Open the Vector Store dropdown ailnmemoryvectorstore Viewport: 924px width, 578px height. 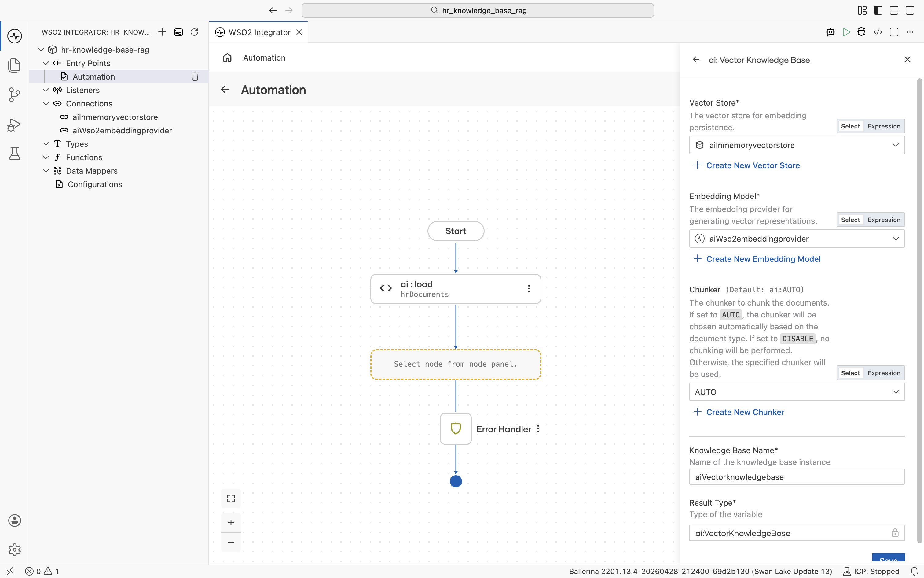point(797,145)
